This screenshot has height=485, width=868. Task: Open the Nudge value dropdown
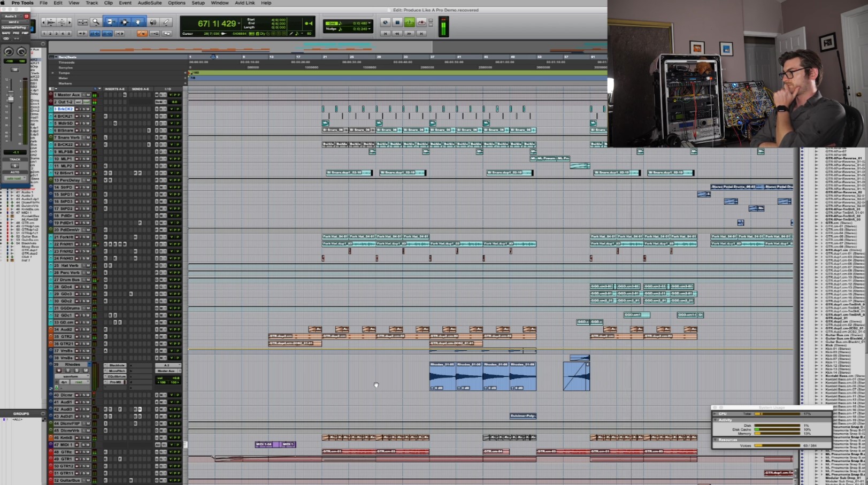click(369, 29)
